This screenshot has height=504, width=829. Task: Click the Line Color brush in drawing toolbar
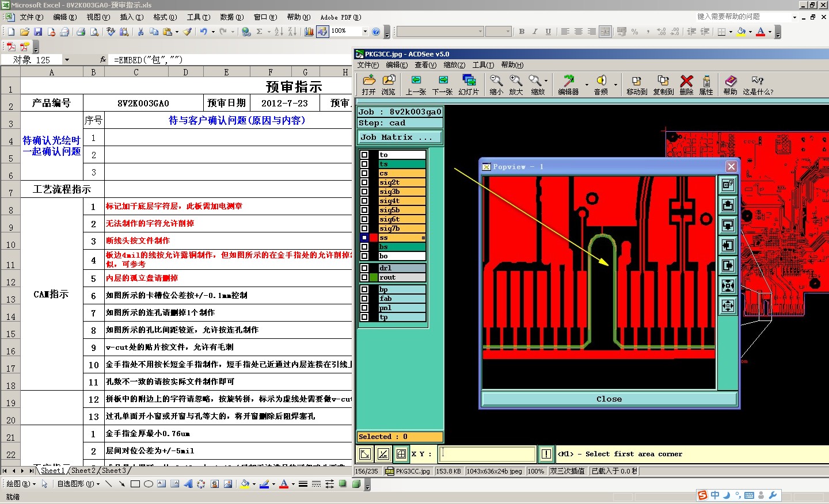point(264,484)
